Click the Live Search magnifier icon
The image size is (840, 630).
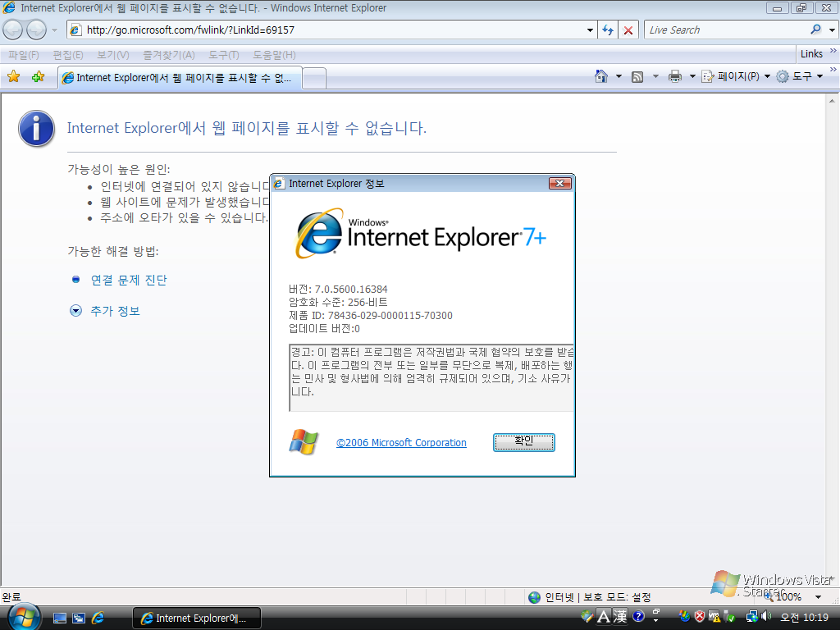point(815,30)
